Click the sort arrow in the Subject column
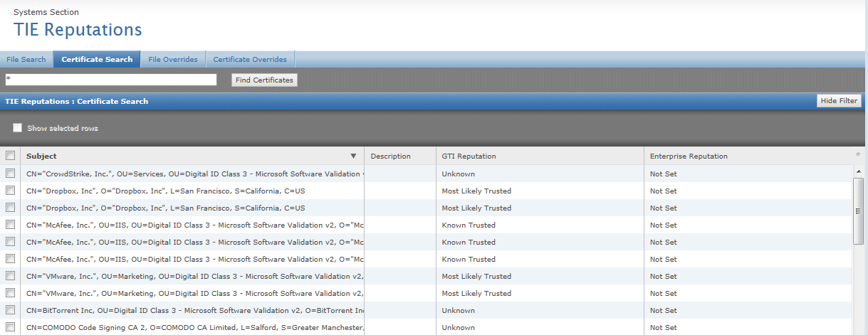The image size is (868, 335). pyautogui.click(x=353, y=156)
